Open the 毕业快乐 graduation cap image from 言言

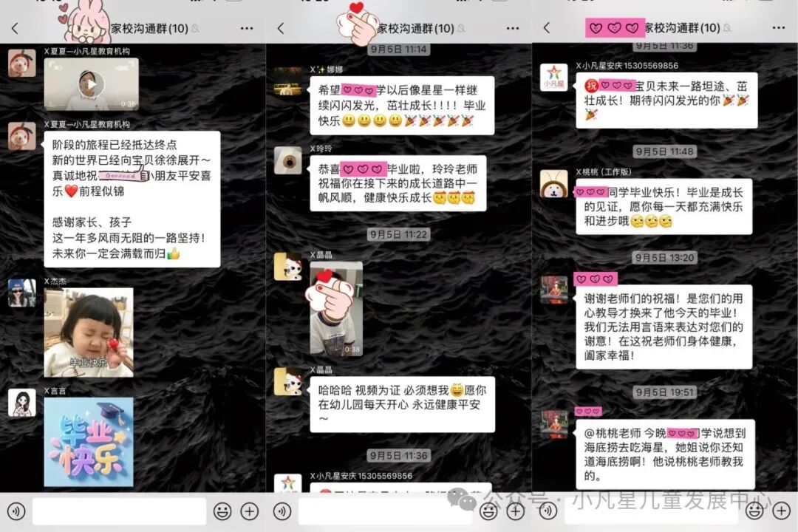pyautogui.click(x=89, y=442)
